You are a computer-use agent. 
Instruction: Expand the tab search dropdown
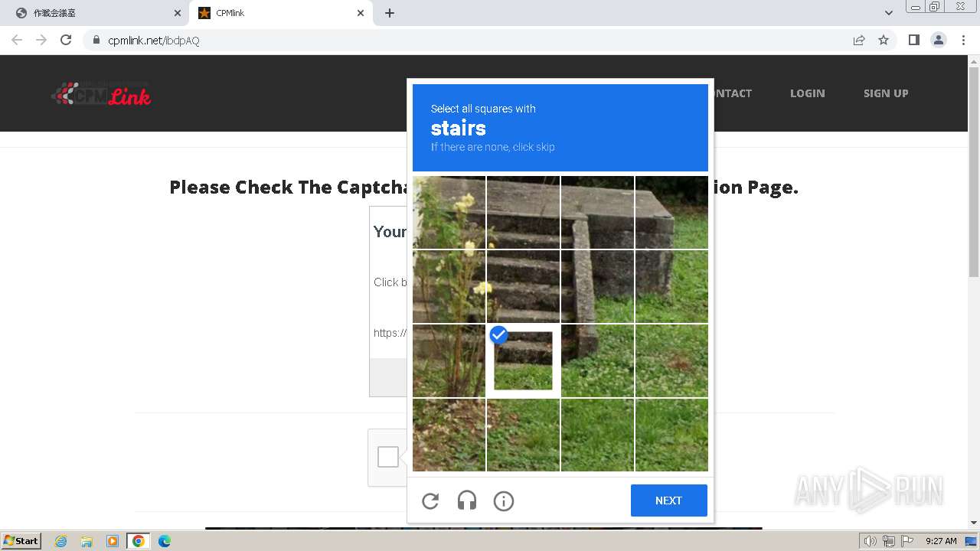(888, 13)
